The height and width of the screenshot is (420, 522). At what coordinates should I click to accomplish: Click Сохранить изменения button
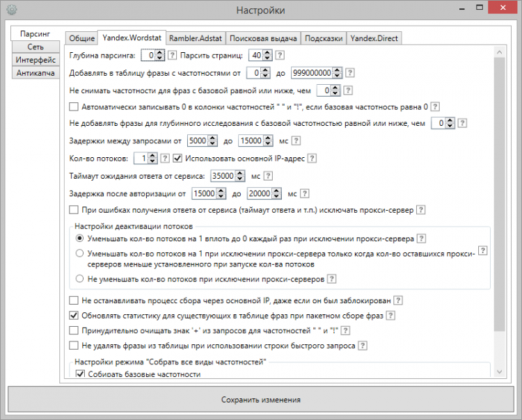point(261,399)
